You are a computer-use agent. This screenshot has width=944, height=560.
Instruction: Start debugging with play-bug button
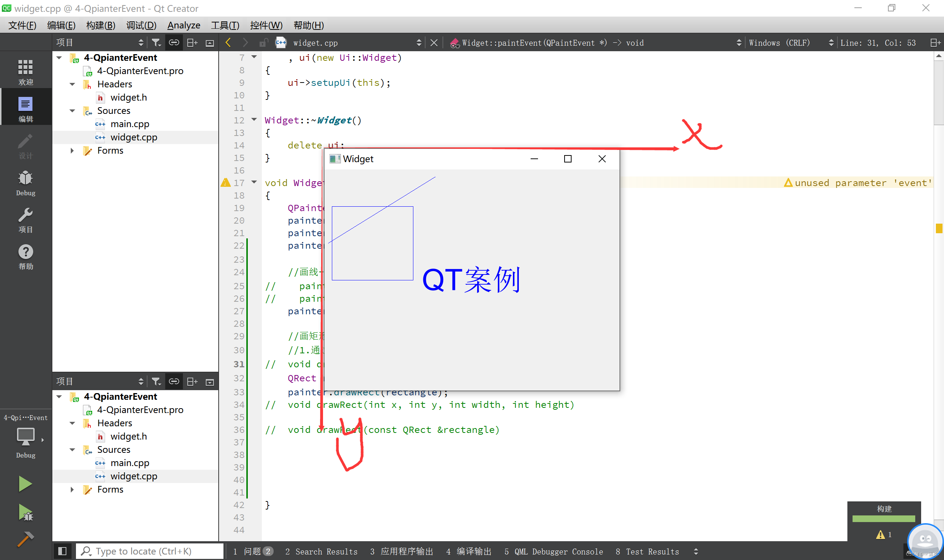[25, 512]
